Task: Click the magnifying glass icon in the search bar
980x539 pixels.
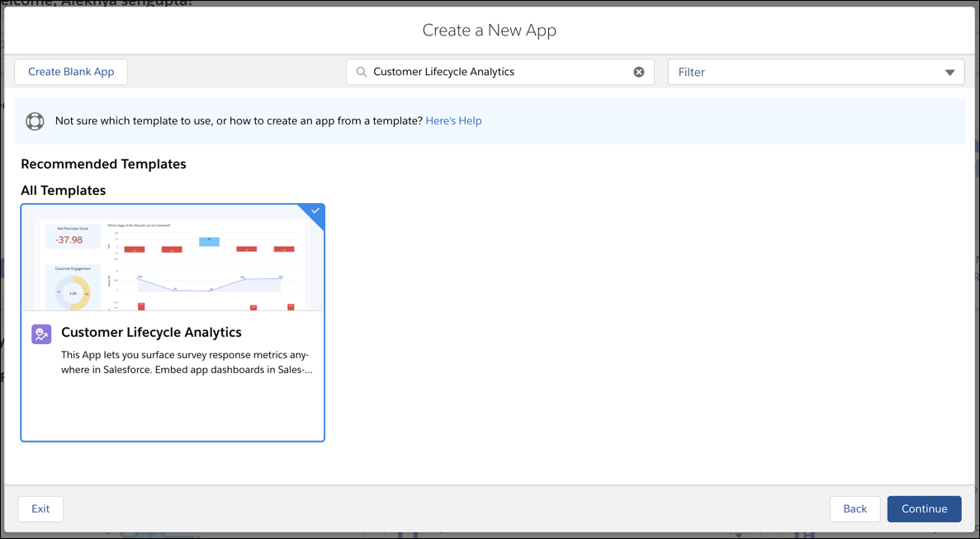Action: coord(361,72)
